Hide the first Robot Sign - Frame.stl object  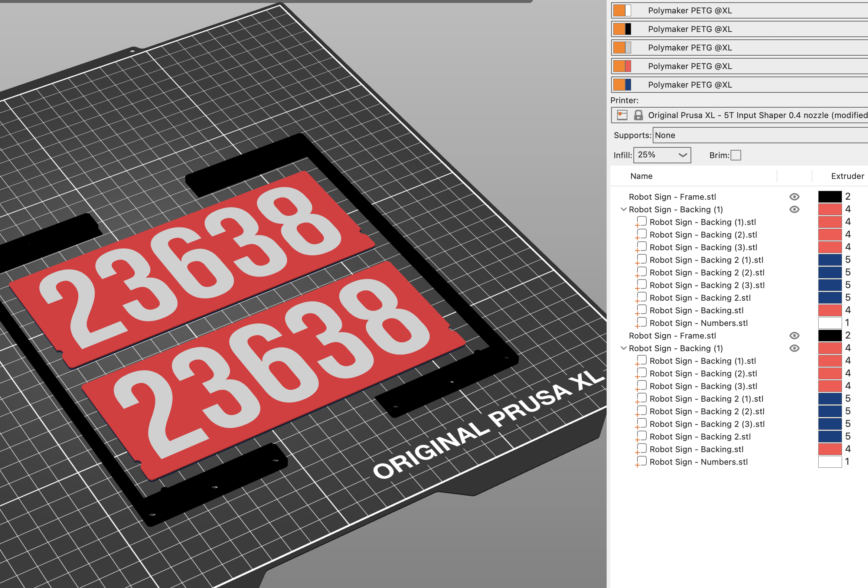(794, 197)
